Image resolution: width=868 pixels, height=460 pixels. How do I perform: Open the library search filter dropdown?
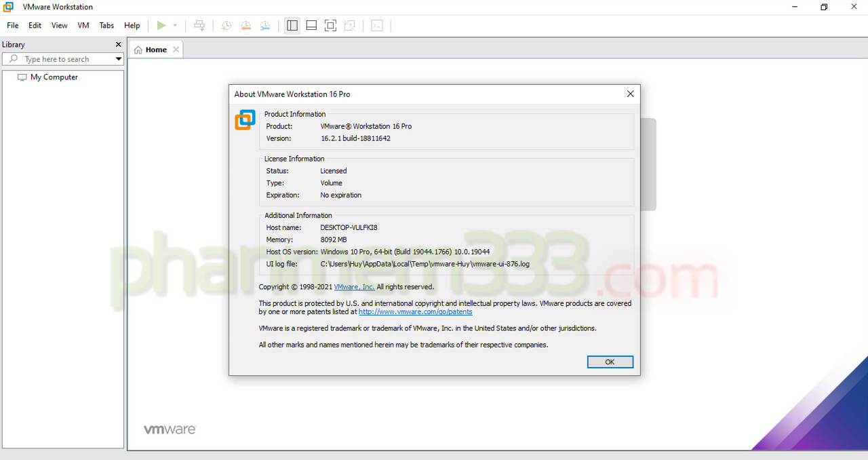tap(119, 59)
